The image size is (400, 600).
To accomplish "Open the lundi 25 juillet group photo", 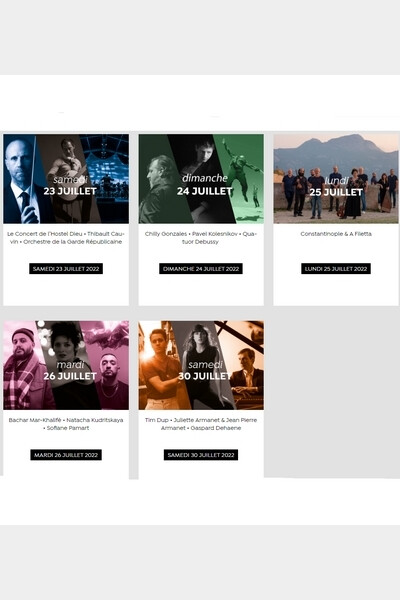I will click(336, 179).
